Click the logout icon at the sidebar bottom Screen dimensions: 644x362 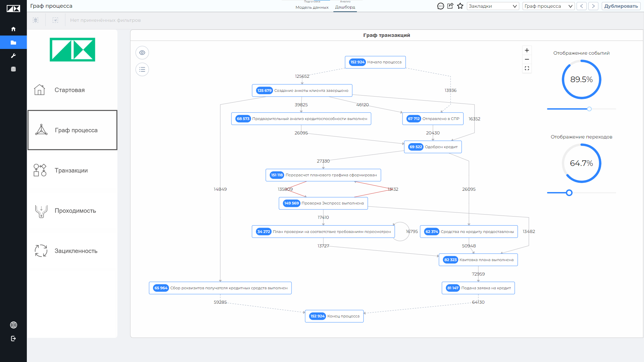13,339
